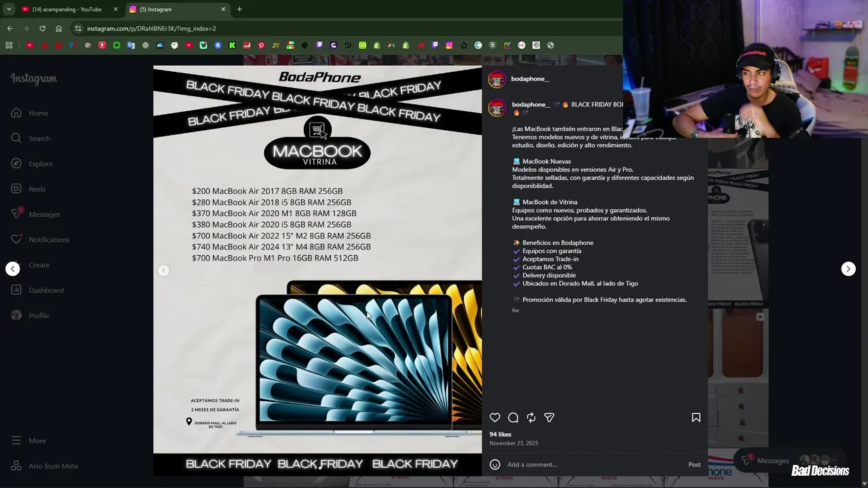The width and height of the screenshot is (868, 488).
Task: Click the '6w' caption timestamp
Action: [515, 310]
